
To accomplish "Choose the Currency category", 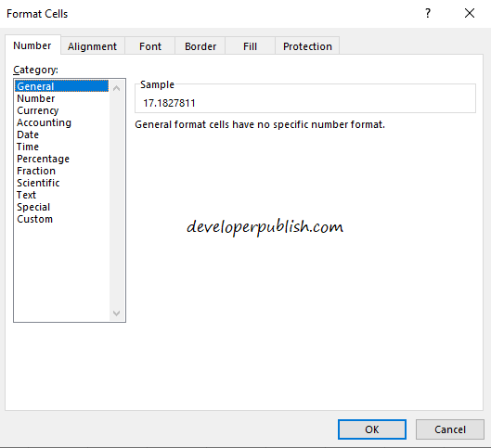I will [x=38, y=110].
